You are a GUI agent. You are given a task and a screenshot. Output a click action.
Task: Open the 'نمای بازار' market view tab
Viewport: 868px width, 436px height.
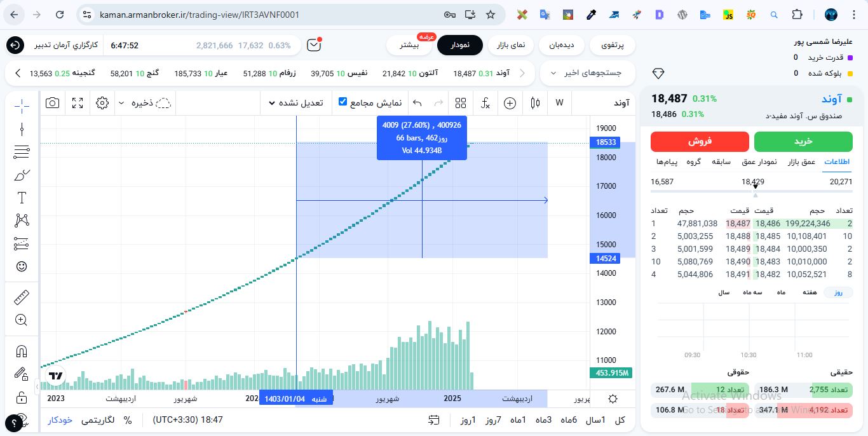[511, 45]
